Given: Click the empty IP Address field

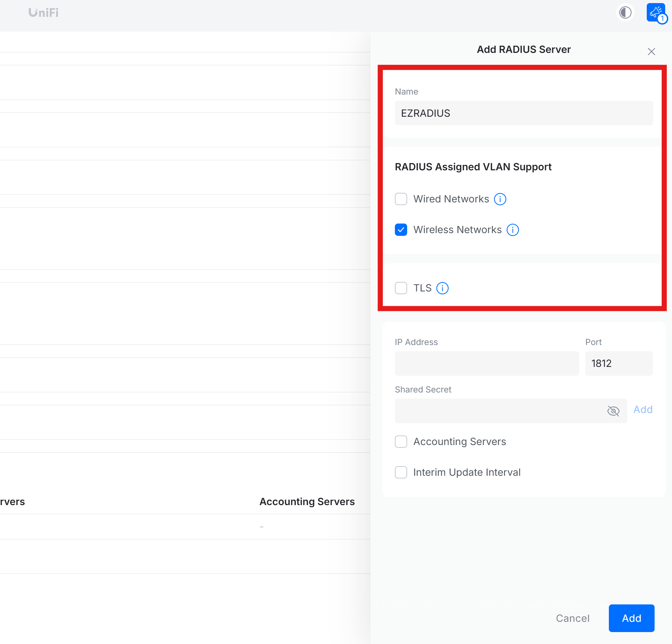Looking at the screenshot, I should pyautogui.click(x=487, y=363).
